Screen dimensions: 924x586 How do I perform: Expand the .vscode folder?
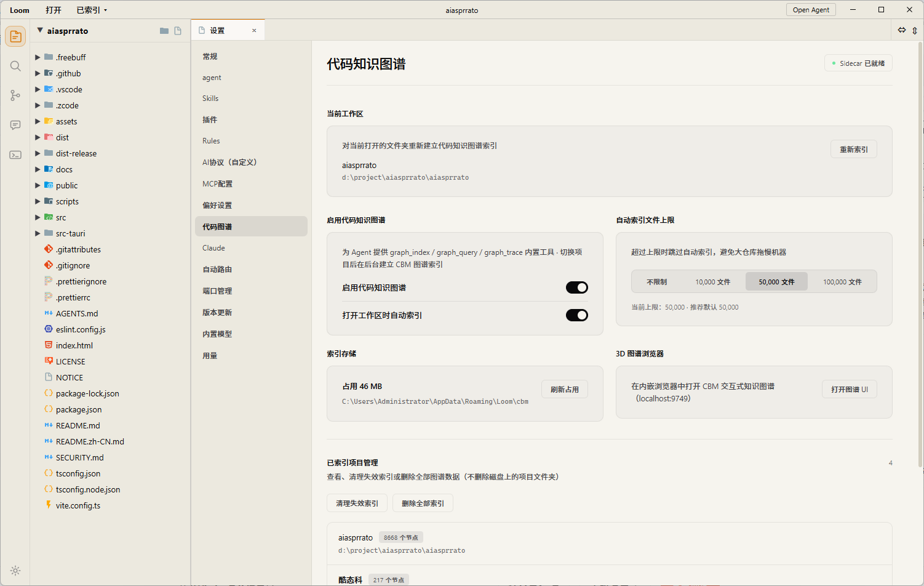[38, 89]
